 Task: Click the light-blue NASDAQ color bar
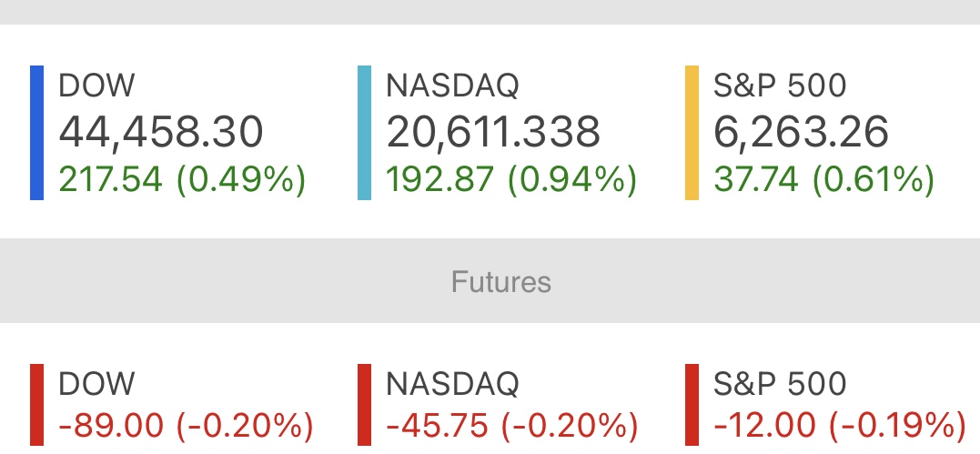pos(364,133)
